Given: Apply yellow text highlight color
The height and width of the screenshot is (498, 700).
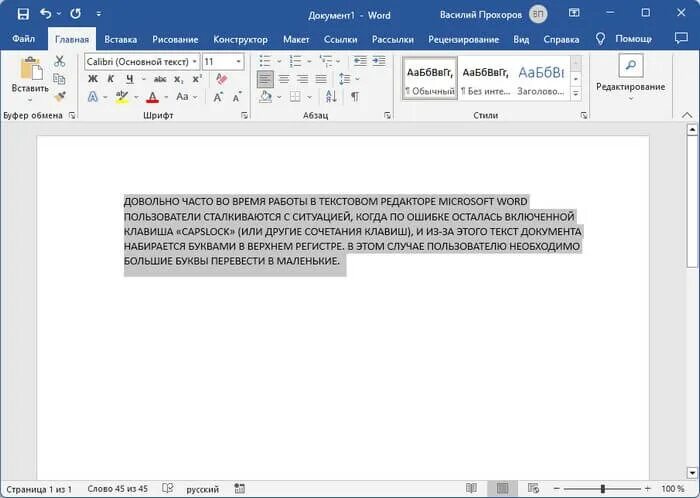Looking at the screenshot, I should (121, 97).
